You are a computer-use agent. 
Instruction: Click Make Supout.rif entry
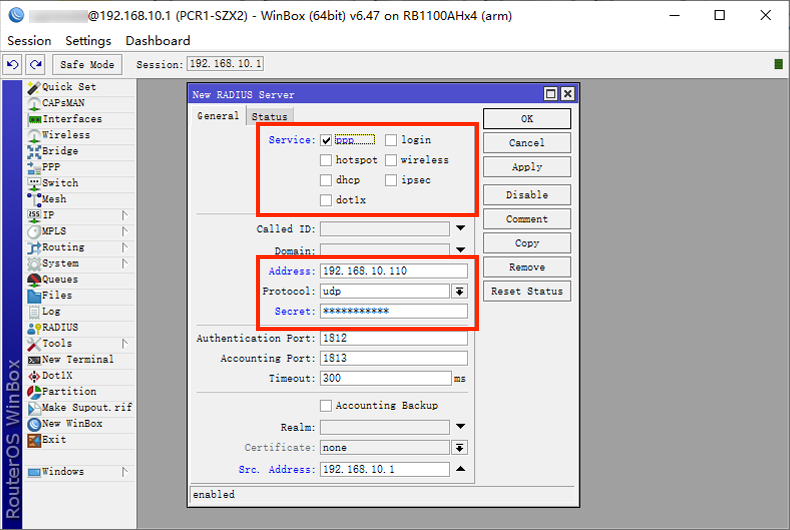(81, 408)
